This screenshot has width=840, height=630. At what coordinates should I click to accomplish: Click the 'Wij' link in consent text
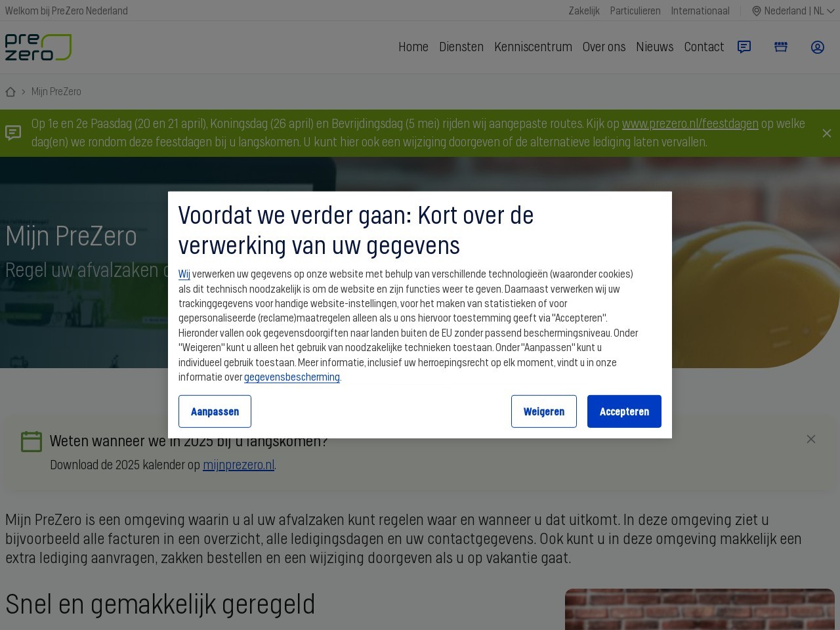pos(184,274)
